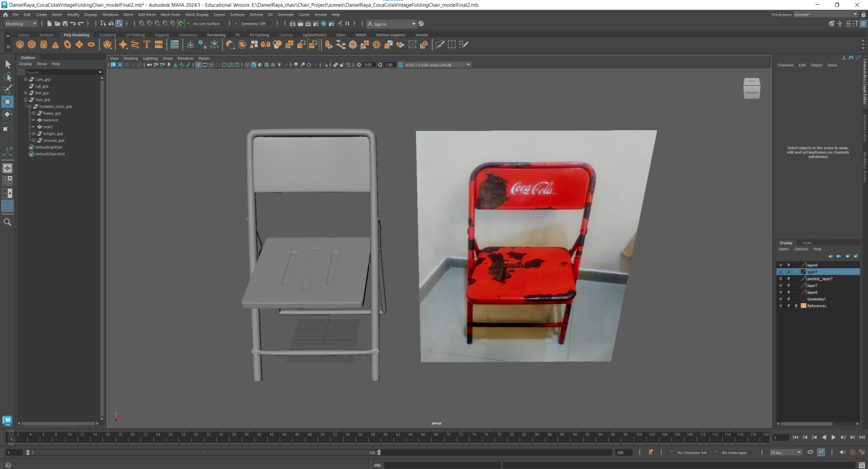Click the Multi-Cut knife shelf icon

tap(440, 45)
